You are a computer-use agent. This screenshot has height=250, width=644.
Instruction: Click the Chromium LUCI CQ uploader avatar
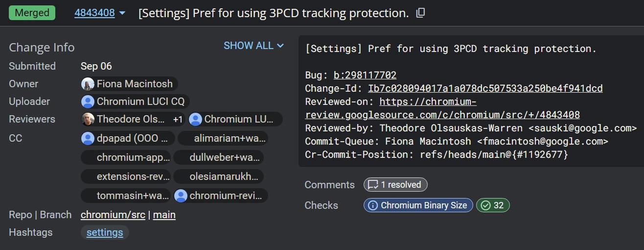(88, 101)
